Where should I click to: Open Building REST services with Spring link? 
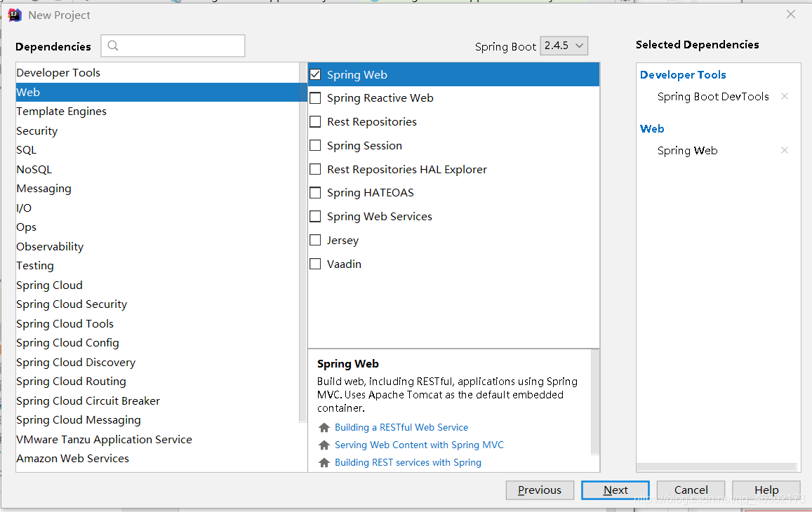pyautogui.click(x=408, y=463)
